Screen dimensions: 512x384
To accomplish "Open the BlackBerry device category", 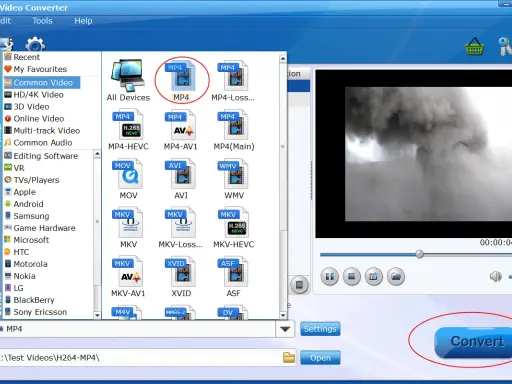I will pos(30,300).
